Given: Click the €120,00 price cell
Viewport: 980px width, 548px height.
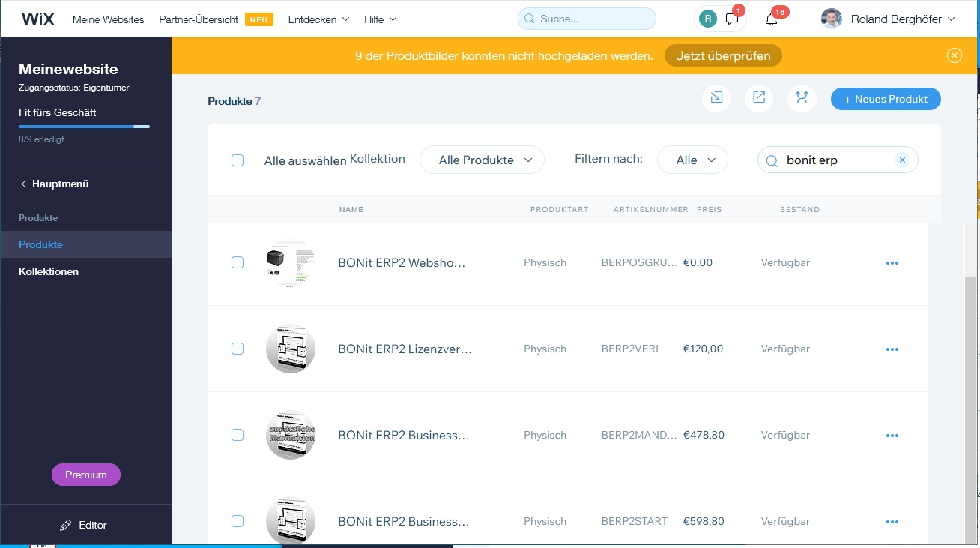Looking at the screenshot, I should click(x=704, y=349).
